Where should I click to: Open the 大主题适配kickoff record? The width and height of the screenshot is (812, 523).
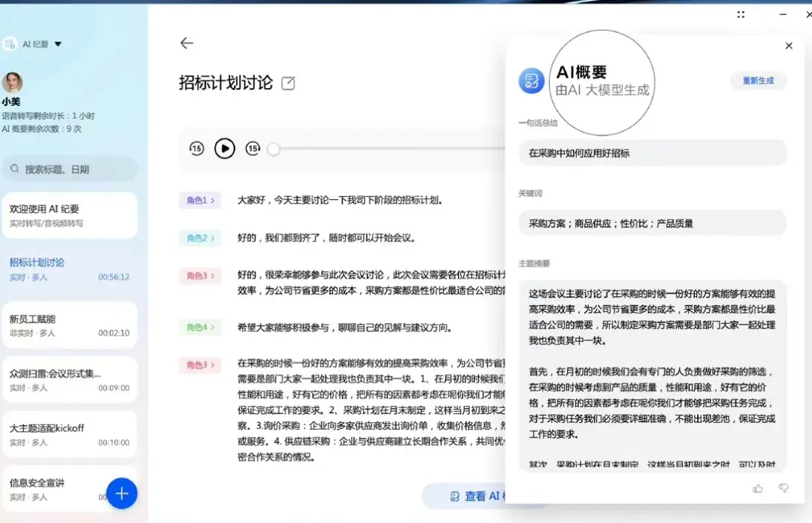pos(70,435)
